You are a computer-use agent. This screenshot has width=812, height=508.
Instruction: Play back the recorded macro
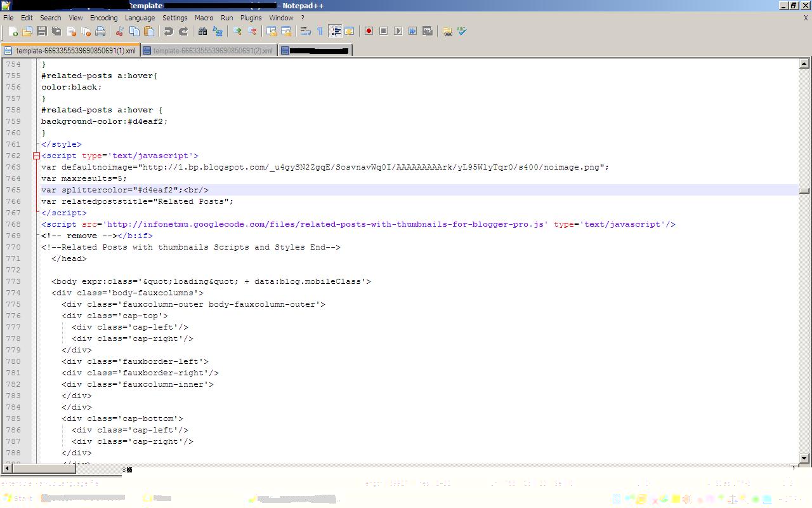click(x=398, y=31)
